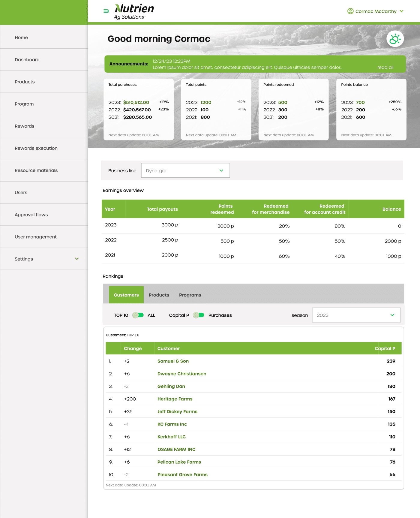Open the Kerkhoff LLC customer link
The width and height of the screenshot is (420, 518).
click(x=172, y=437)
